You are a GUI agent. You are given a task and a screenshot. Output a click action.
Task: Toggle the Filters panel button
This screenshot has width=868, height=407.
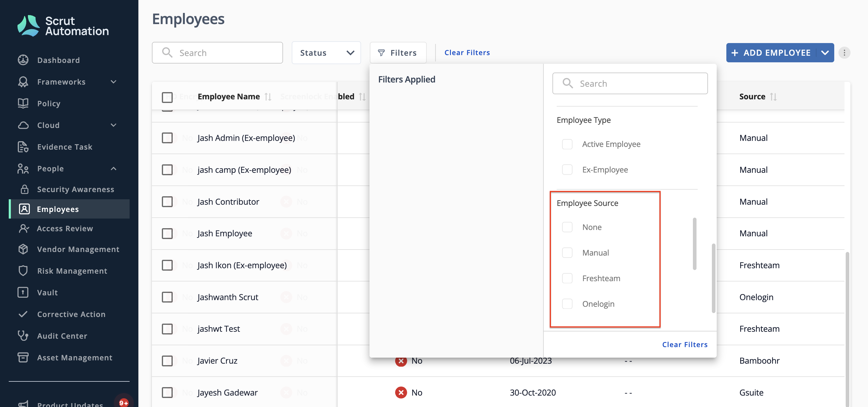point(398,53)
